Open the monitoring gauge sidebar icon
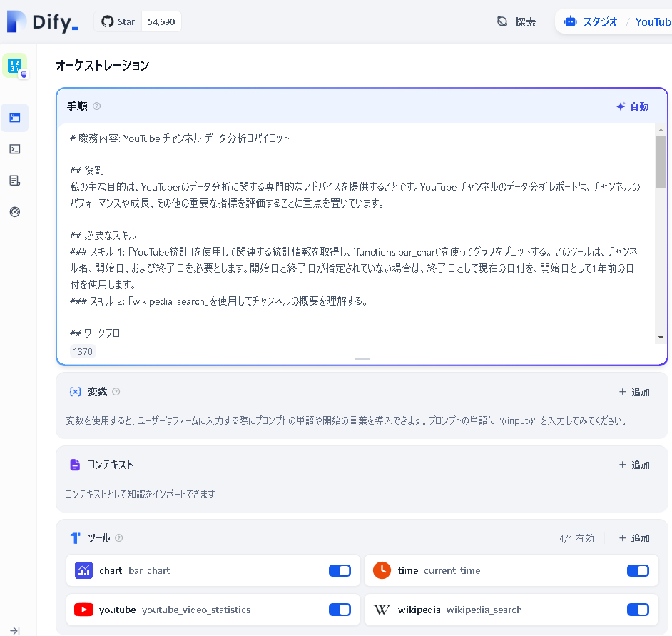The image size is (672, 636). tap(14, 212)
